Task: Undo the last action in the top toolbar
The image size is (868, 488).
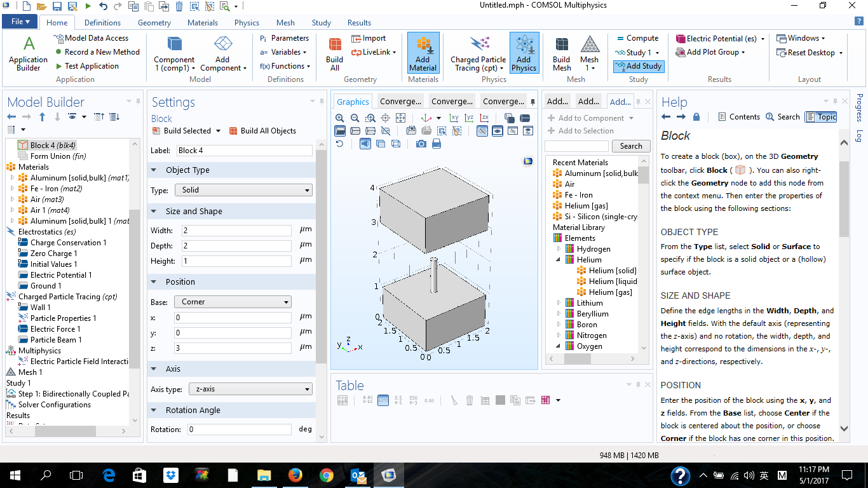Action: (x=103, y=6)
